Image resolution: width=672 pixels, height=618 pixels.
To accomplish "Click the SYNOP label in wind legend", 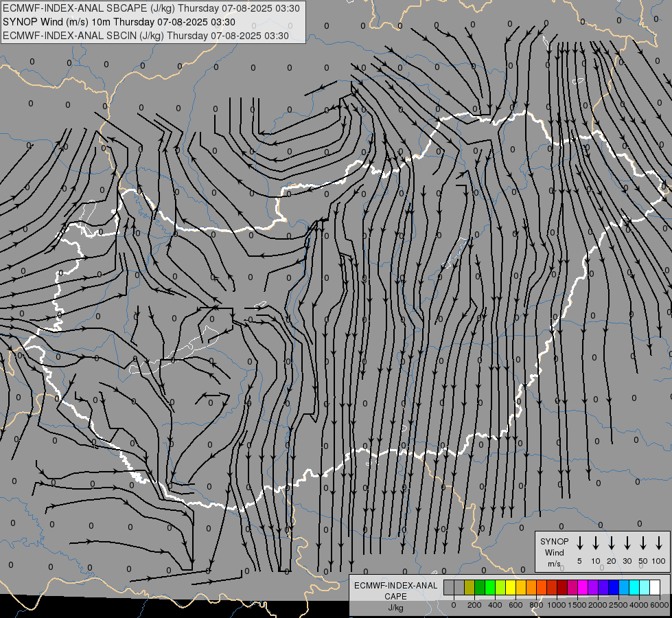I will coord(554,542).
